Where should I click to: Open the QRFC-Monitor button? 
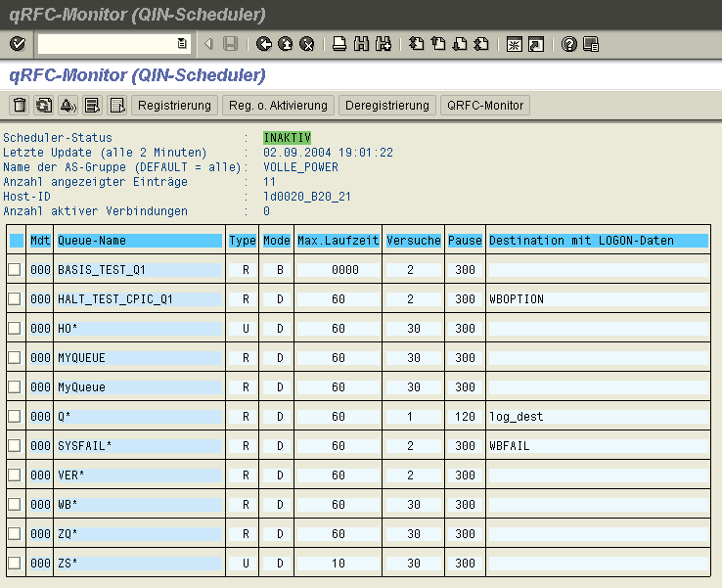(486, 106)
